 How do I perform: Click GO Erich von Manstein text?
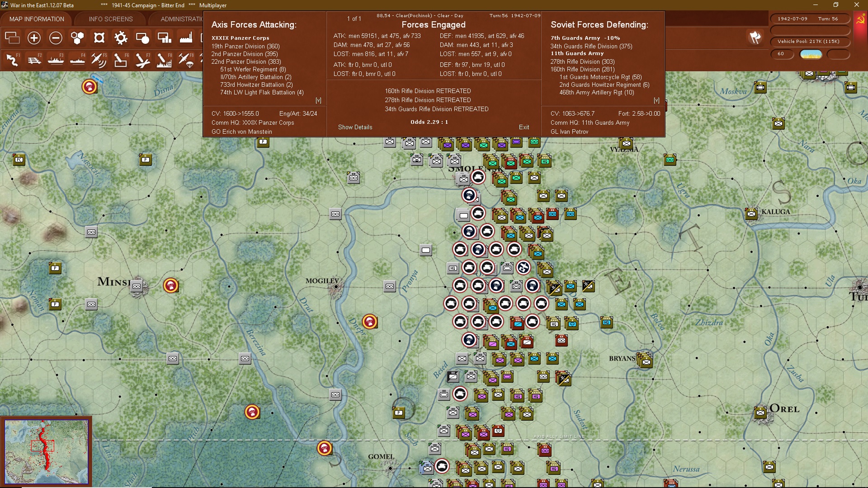tap(242, 132)
